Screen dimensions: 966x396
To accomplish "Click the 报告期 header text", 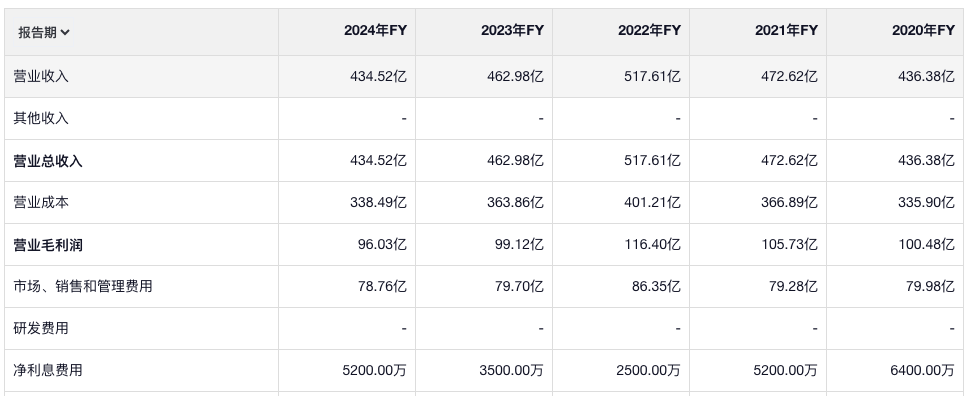I will (x=37, y=33).
